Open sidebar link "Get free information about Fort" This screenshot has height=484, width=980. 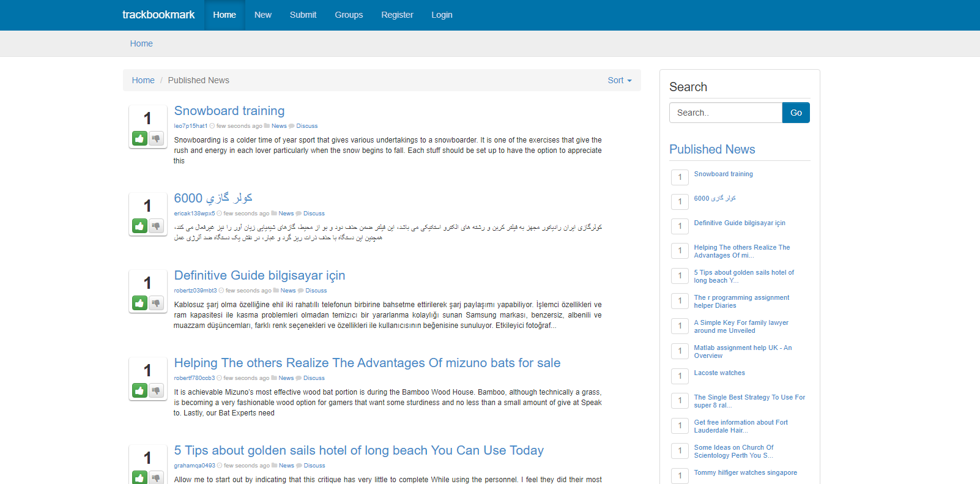[741, 426]
